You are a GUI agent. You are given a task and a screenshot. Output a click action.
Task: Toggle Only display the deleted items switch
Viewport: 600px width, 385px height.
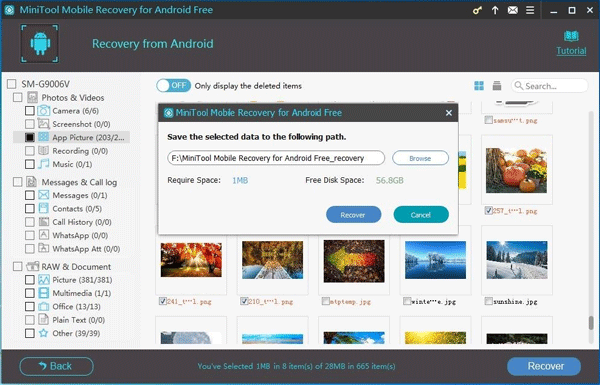pos(173,85)
